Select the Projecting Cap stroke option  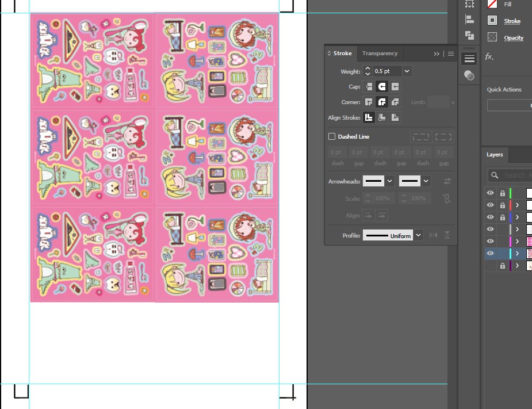[395, 86]
